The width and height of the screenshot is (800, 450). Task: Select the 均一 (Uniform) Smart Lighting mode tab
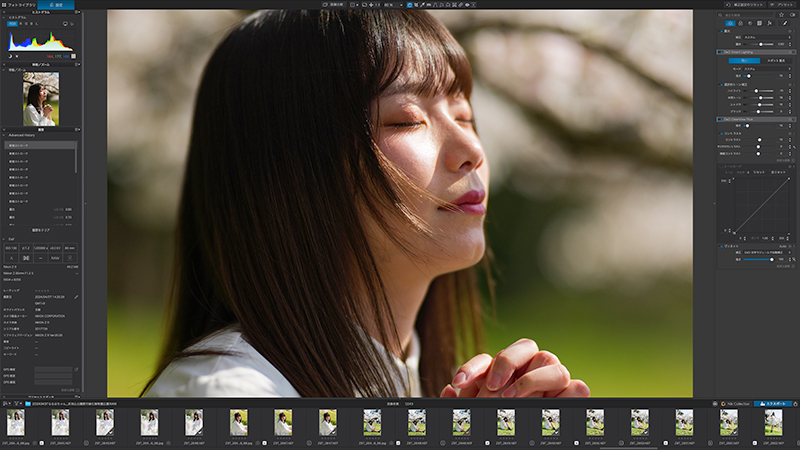(744, 61)
